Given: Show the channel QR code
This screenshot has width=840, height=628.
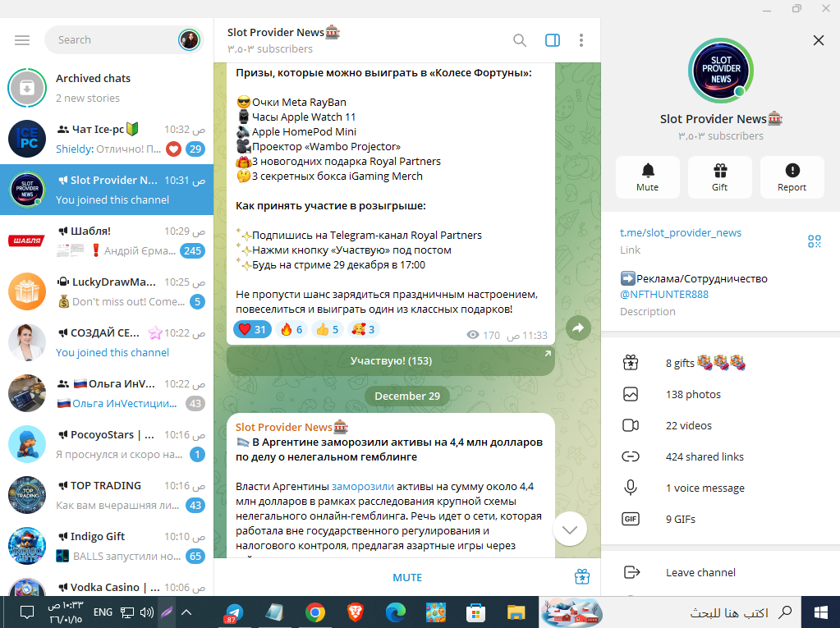Looking at the screenshot, I should tap(815, 241).
